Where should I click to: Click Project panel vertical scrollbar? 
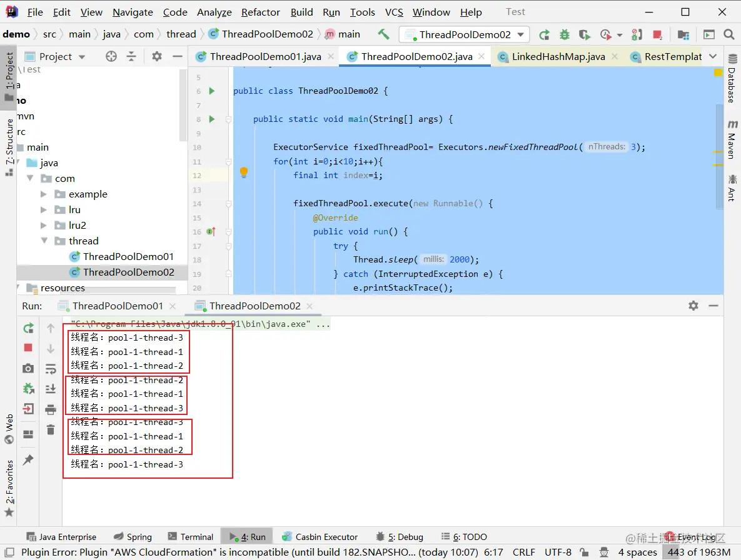pyautogui.click(x=183, y=105)
